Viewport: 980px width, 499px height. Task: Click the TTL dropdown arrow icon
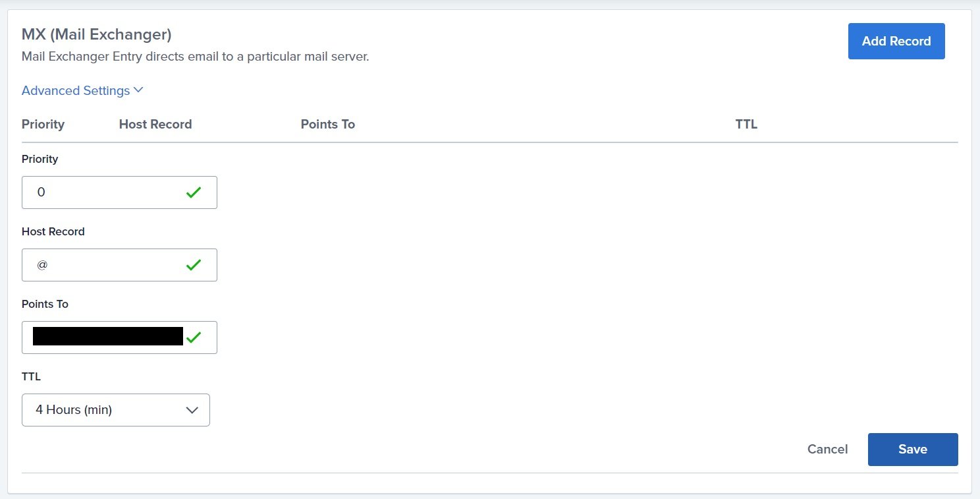[x=192, y=410]
